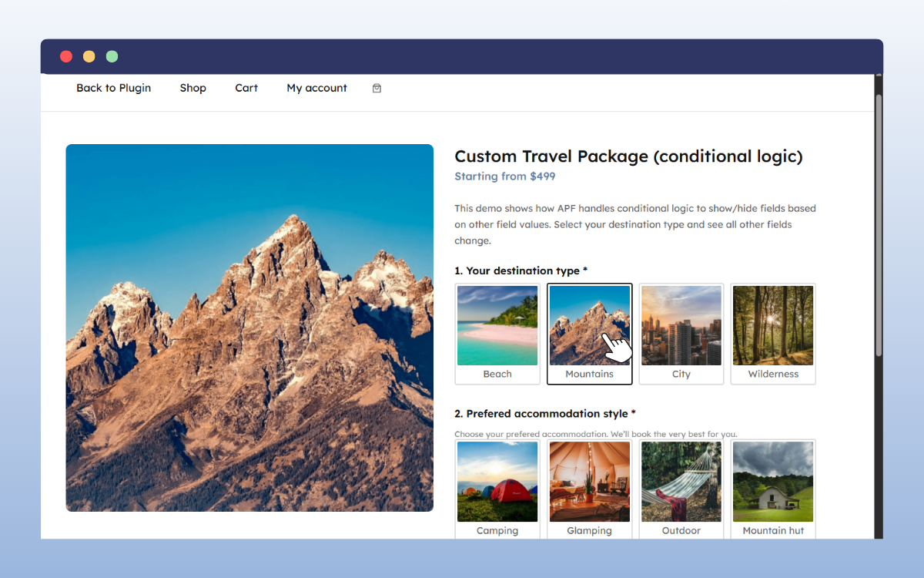Choose Outdoor hammock accommodation style
This screenshot has height=578, width=924.
pos(681,489)
